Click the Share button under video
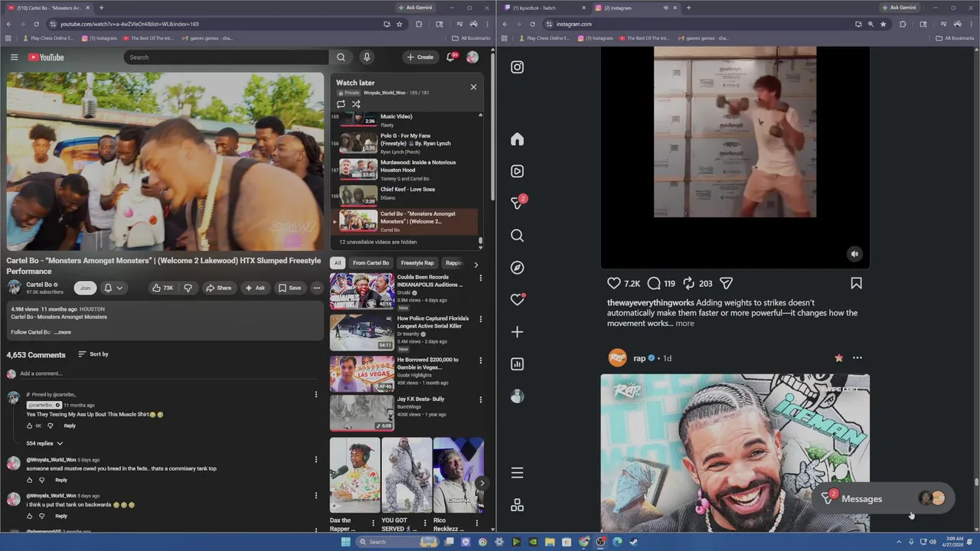This screenshot has width=980, height=551. pyautogui.click(x=218, y=288)
